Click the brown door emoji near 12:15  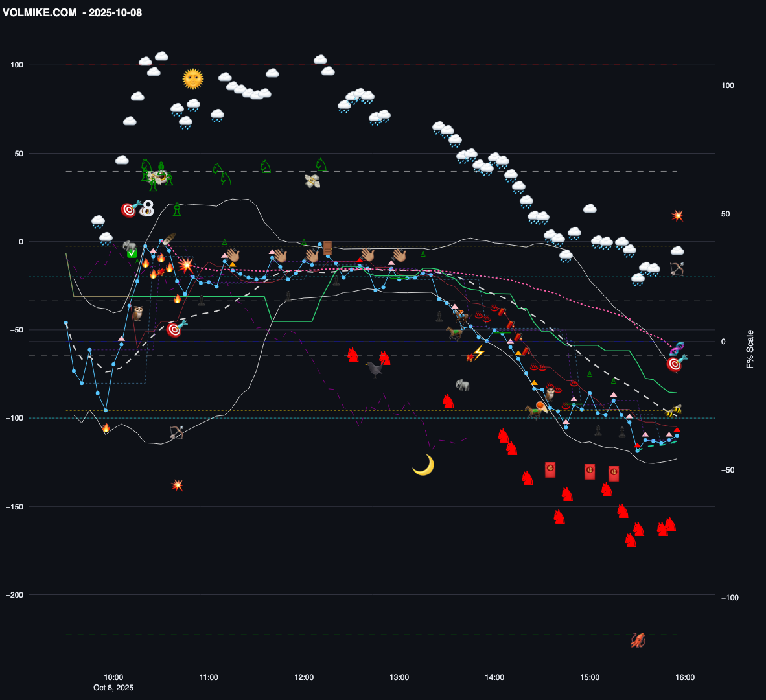click(327, 248)
